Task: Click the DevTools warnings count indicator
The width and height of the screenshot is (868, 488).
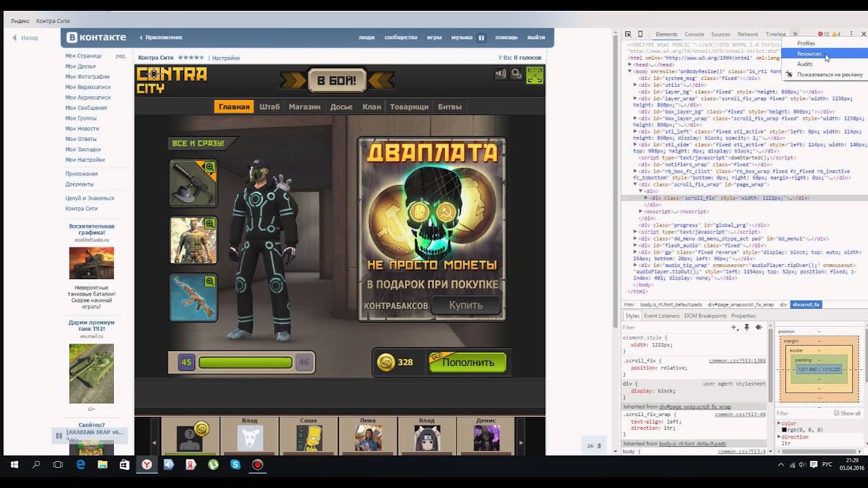Action: click(836, 34)
